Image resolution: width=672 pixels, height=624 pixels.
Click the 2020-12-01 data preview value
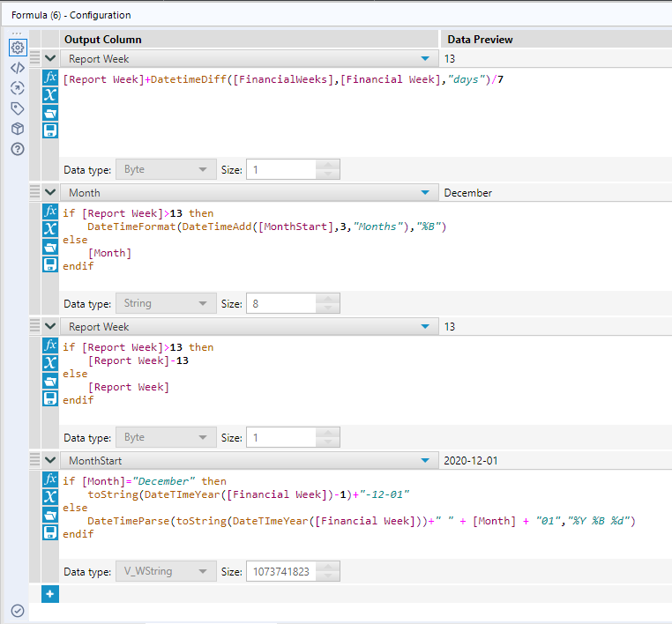[471, 461]
